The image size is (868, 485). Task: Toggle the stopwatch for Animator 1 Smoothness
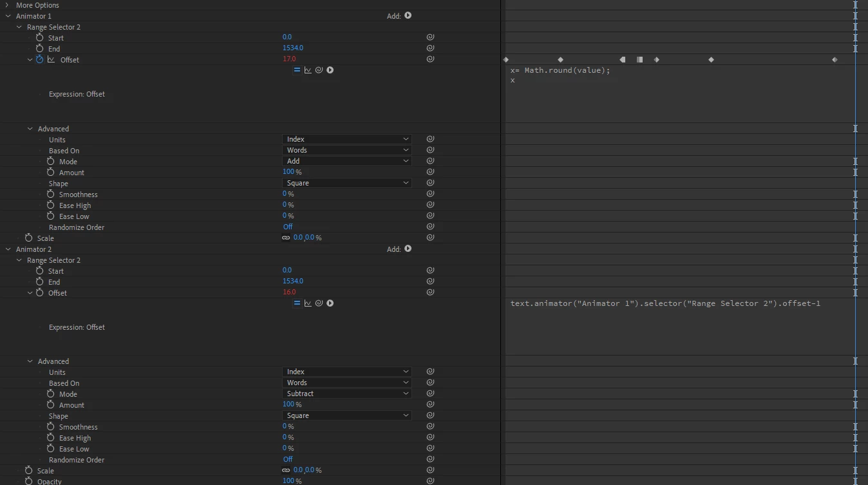(51, 194)
